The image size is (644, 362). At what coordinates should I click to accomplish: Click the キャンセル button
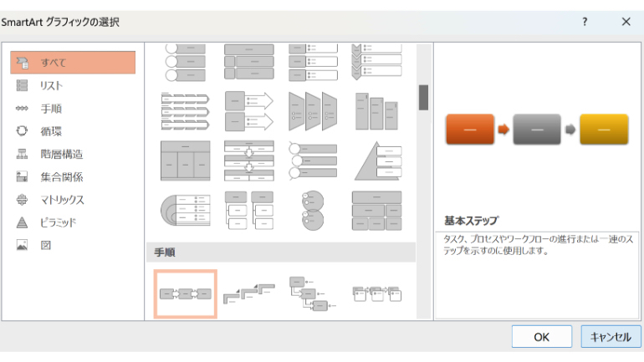coord(611,337)
